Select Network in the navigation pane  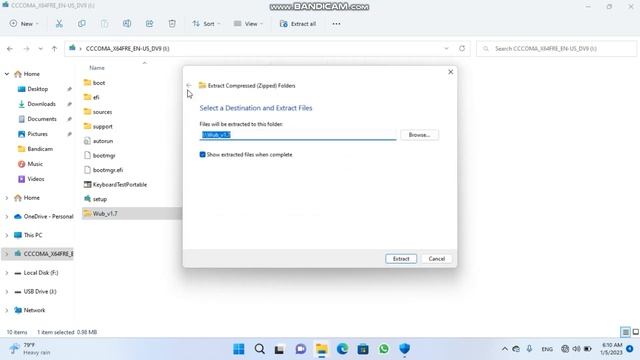pyautogui.click(x=34, y=310)
